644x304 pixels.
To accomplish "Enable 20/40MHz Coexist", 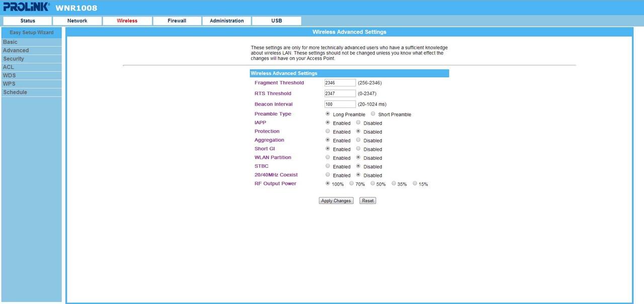I will pyautogui.click(x=328, y=175).
